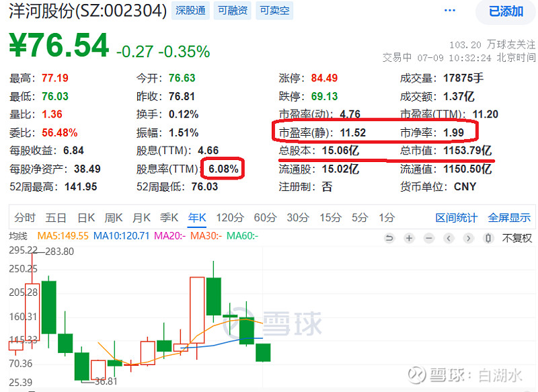Switch to the 120分 chart tab
Image resolution: width=538 pixels, height=392 pixels.
tap(230, 217)
